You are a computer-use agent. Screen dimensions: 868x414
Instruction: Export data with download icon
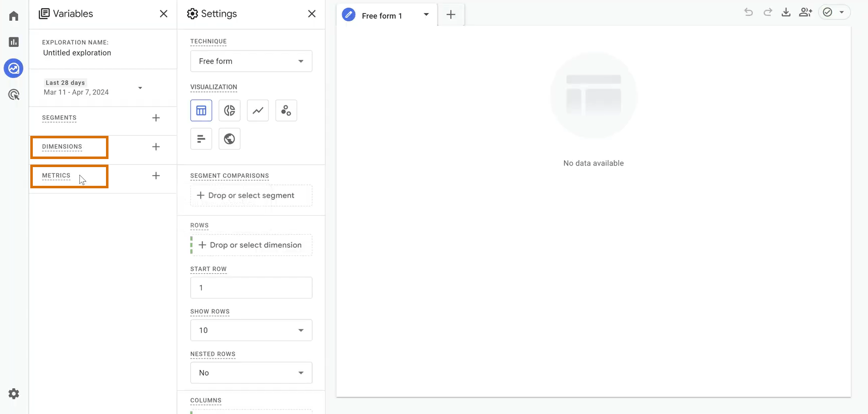click(x=786, y=12)
